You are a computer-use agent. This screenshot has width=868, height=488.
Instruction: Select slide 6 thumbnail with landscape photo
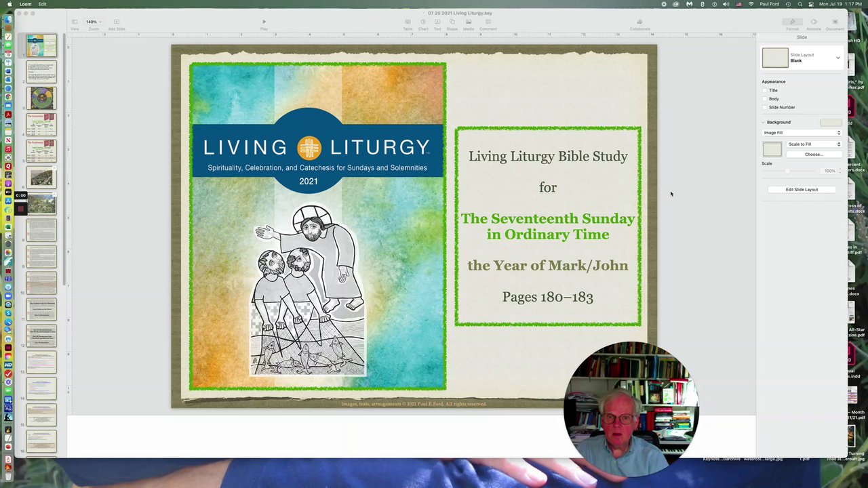point(41,178)
